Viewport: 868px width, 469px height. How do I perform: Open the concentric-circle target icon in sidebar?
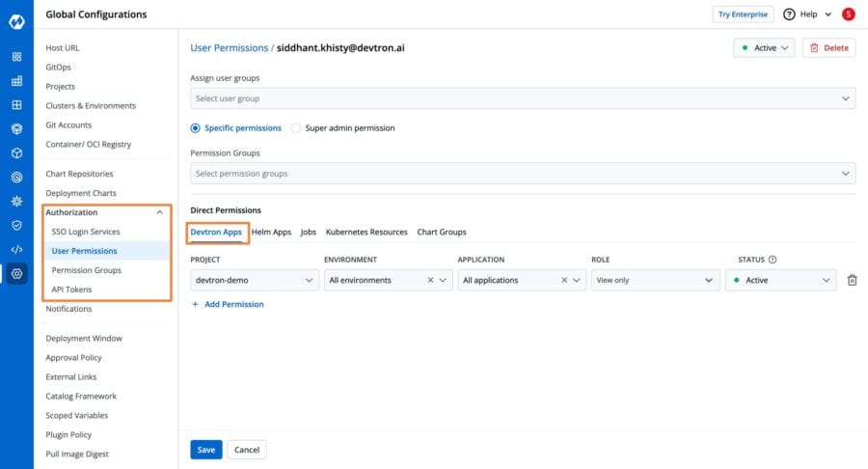(x=16, y=178)
